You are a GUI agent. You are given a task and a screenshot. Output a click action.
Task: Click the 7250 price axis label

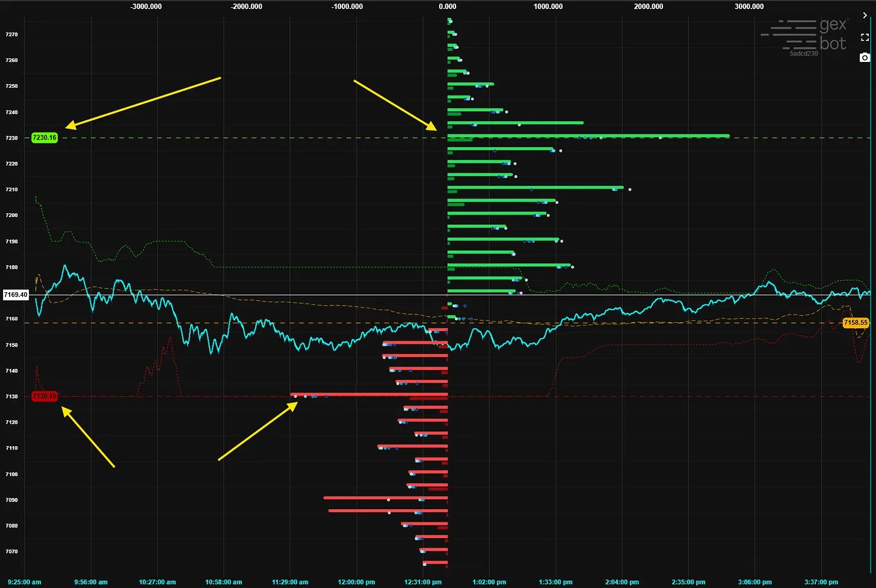(11, 86)
